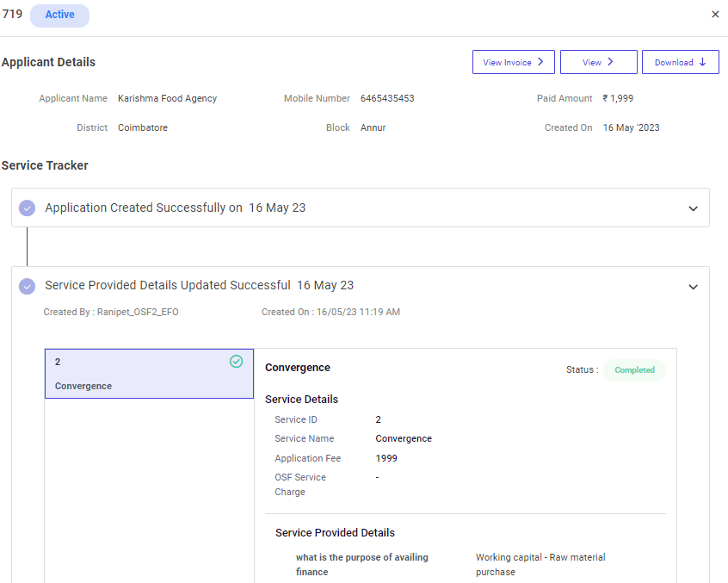Viewport: 728px width, 583px height.
Task: Click applicant name Karishma Food Agency
Action: (x=167, y=98)
